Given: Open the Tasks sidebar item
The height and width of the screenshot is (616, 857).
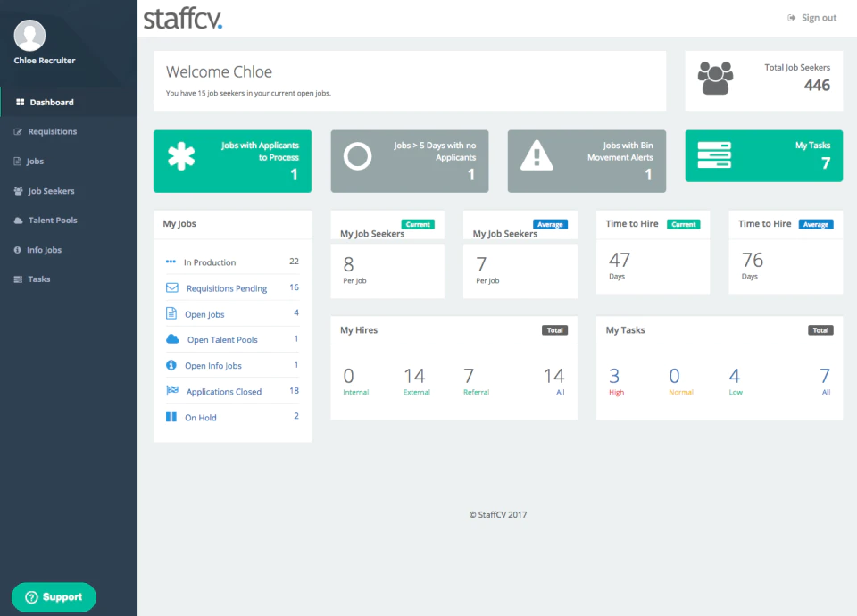Looking at the screenshot, I should tap(69, 279).
